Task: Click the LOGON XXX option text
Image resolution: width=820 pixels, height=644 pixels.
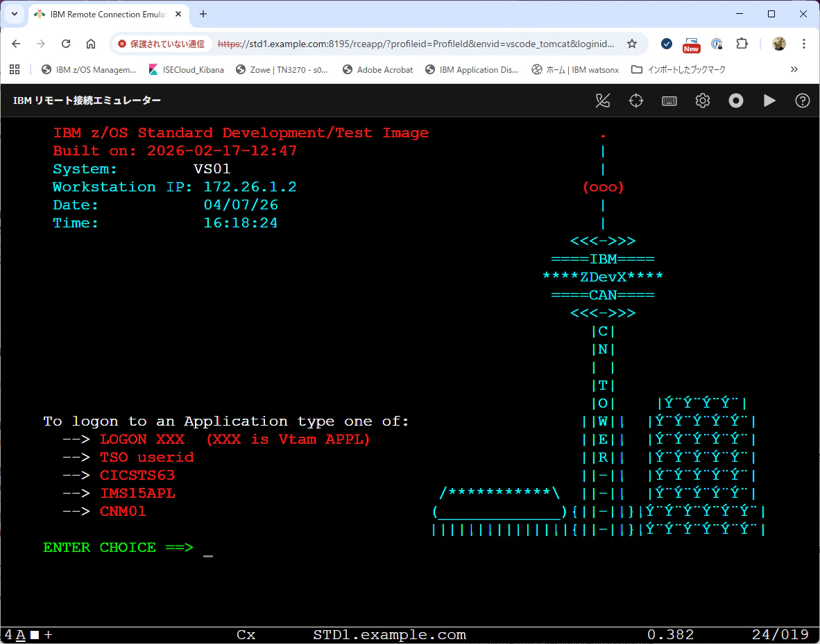Action: (x=142, y=439)
